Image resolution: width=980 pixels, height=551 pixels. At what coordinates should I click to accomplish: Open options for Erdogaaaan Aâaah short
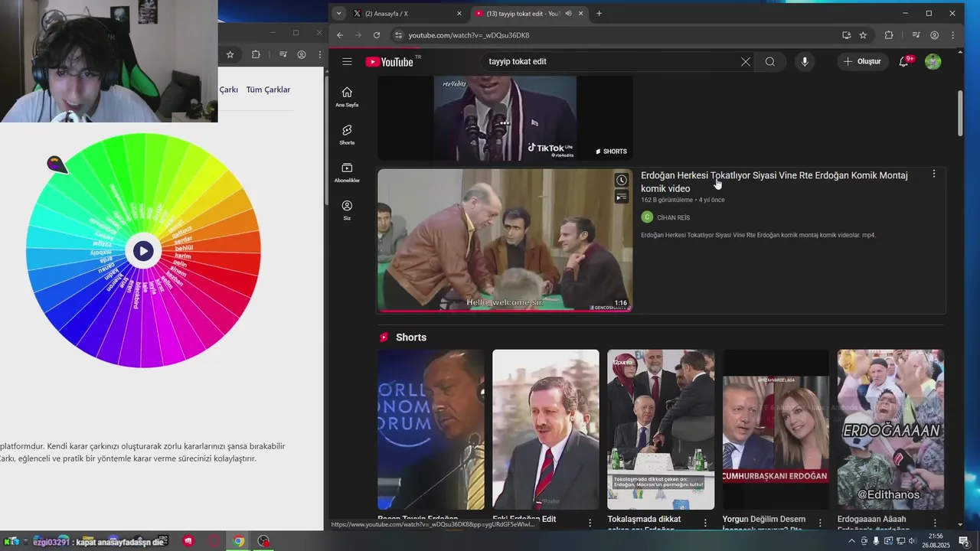point(935,523)
